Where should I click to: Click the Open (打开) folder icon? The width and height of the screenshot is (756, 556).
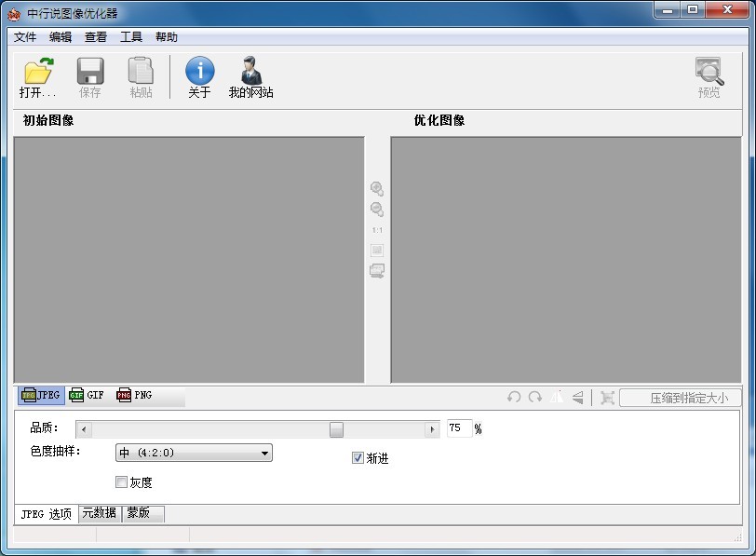[38, 72]
